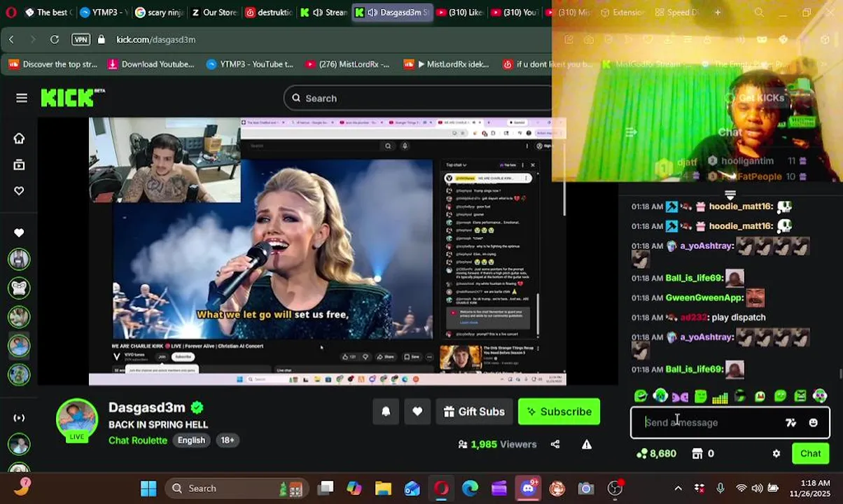This screenshot has height=504, width=843.
Task: Switch to the '(310) Like' YouTube tab
Action: pos(459,13)
